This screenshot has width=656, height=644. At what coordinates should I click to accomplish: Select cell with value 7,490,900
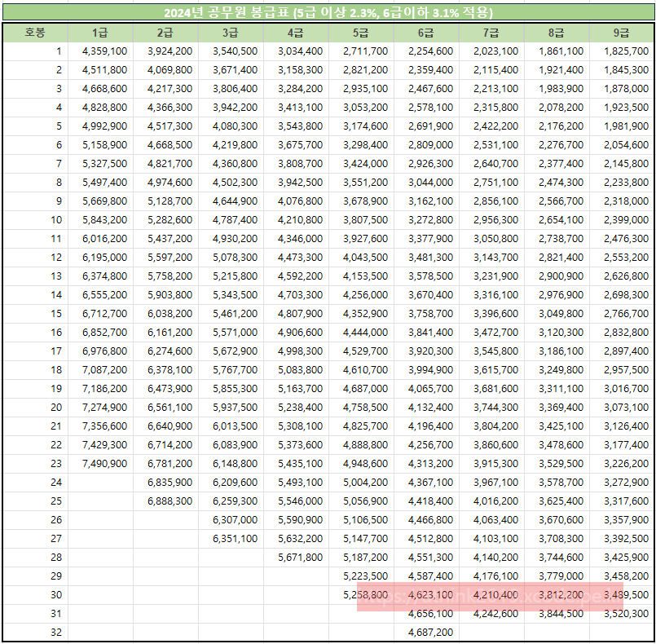100,464
